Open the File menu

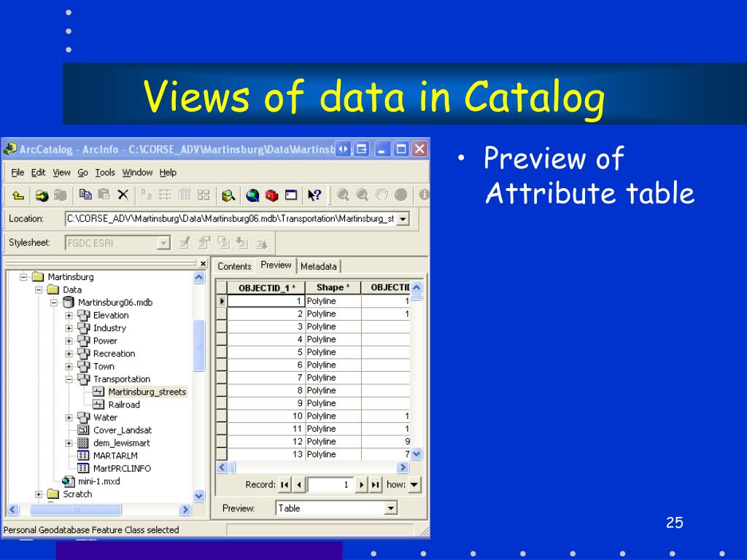[18, 172]
